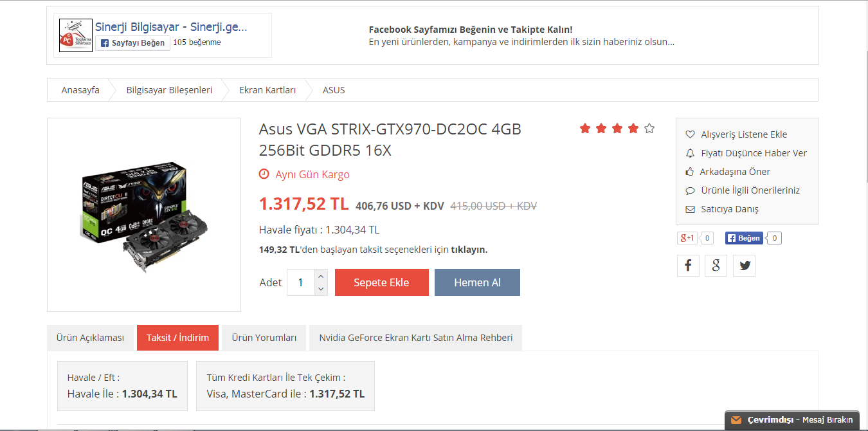Open ASUS breadcrumb

(334, 90)
